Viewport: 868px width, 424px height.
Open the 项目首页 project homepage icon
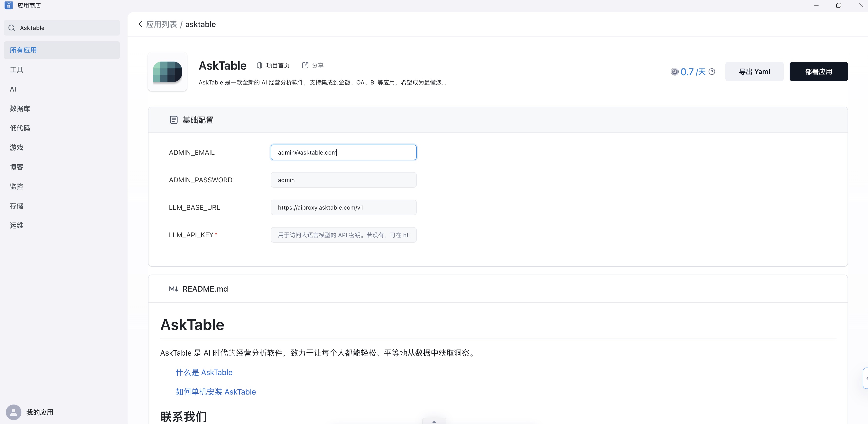[x=259, y=65]
